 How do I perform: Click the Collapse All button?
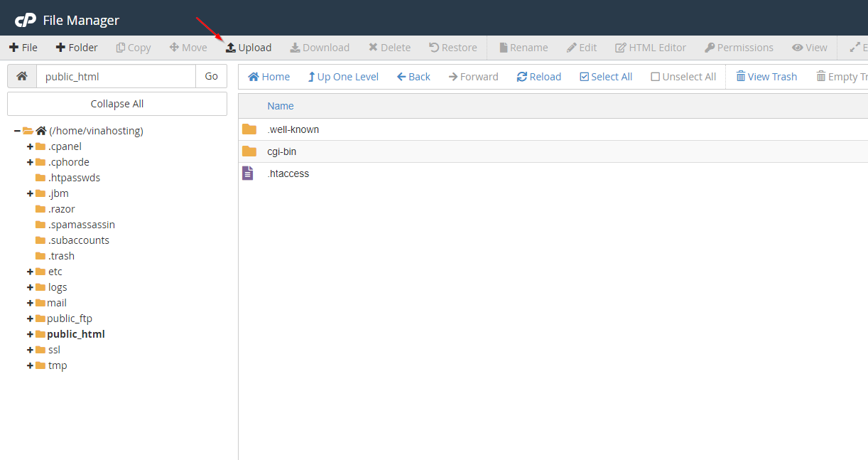point(117,104)
